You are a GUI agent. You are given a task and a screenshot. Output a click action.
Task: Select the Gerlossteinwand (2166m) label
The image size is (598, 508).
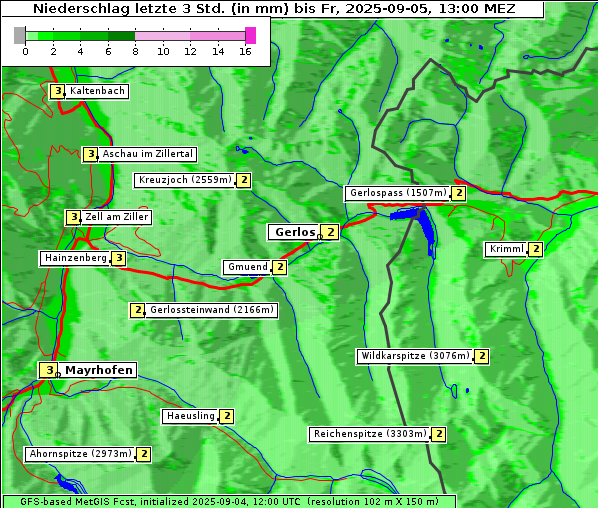click(x=212, y=310)
